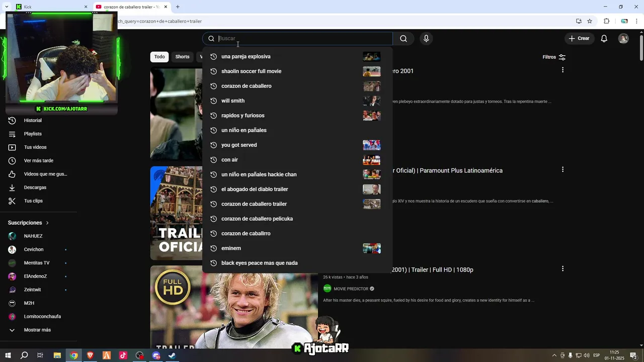Click the Crear button

tap(579, 39)
